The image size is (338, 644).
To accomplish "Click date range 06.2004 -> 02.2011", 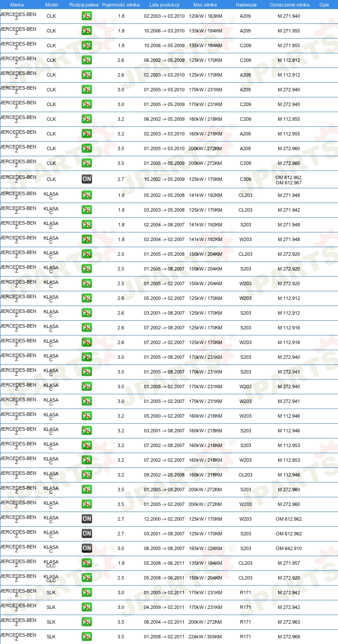I will click(x=164, y=622).
